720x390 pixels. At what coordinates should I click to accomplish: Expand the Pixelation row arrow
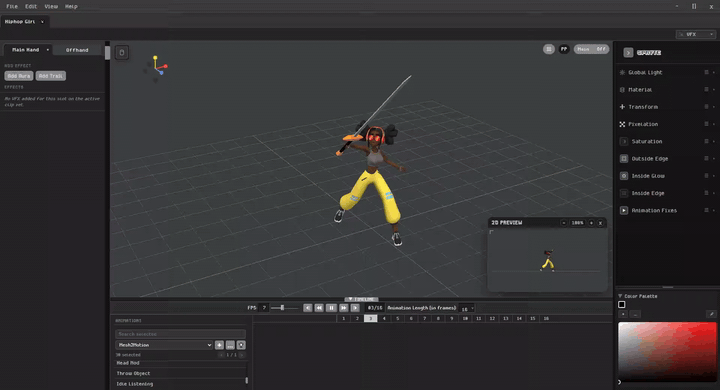[714, 124]
